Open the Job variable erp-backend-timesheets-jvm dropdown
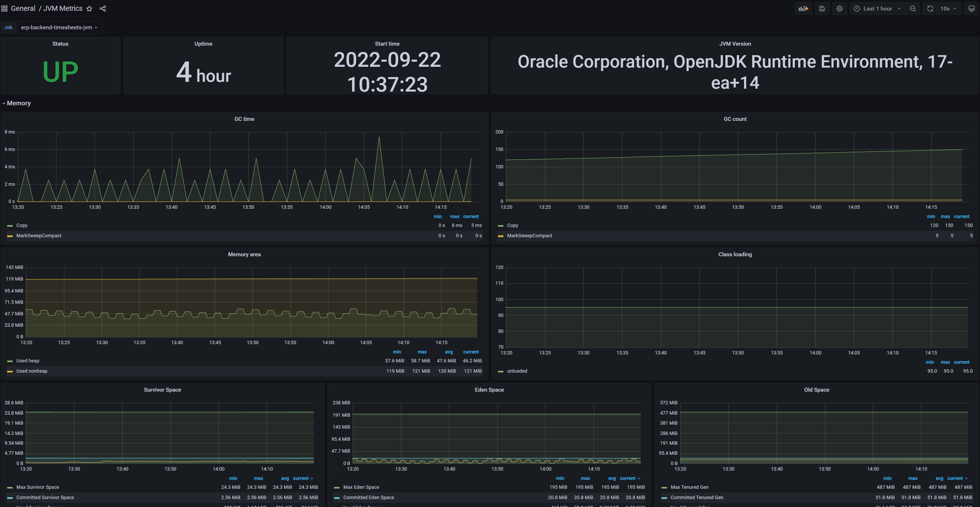 coord(59,27)
